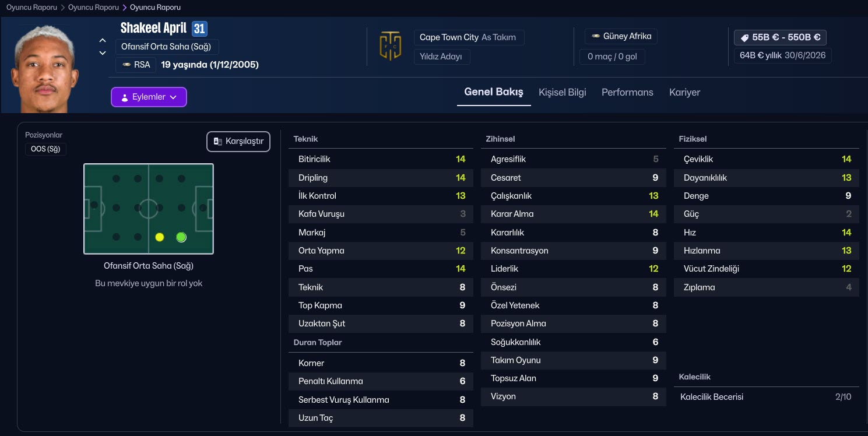Select the Genel Bakış tab
Image resolution: width=868 pixels, height=436 pixels.
pos(493,92)
